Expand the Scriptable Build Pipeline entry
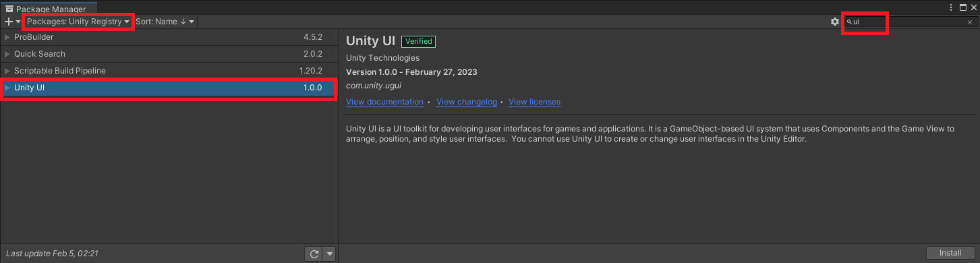The width and height of the screenshot is (980, 263). pyautogui.click(x=7, y=71)
